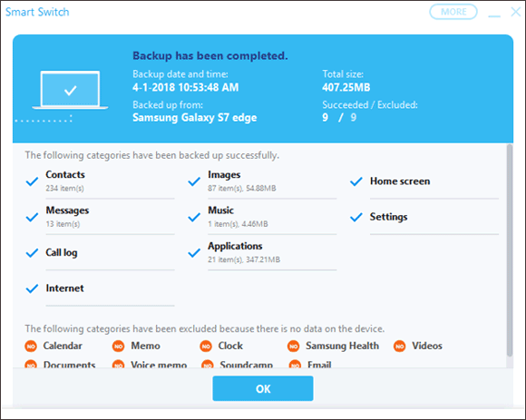Click the '13 item(s)' text under Messages
526x420 pixels.
(63, 224)
